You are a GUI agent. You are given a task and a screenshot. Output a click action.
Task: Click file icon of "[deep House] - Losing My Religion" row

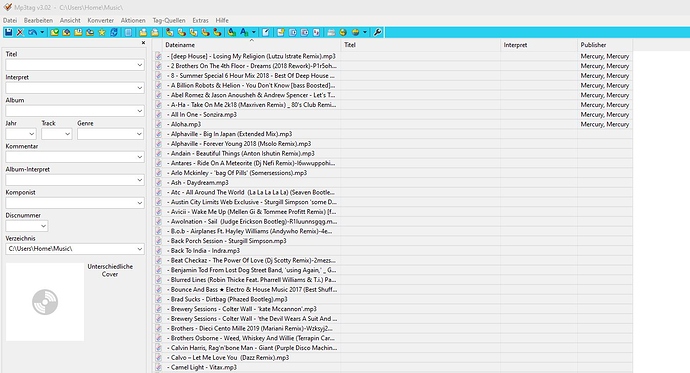tap(158, 56)
